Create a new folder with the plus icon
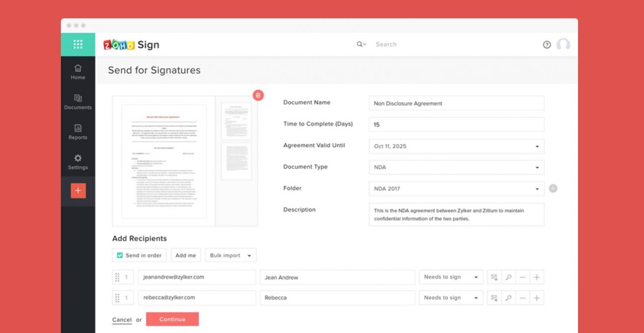The height and width of the screenshot is (333, 644). 553,188
